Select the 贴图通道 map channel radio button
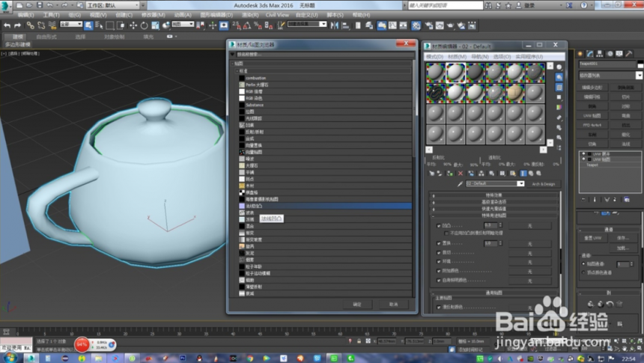 pos(583,263)
